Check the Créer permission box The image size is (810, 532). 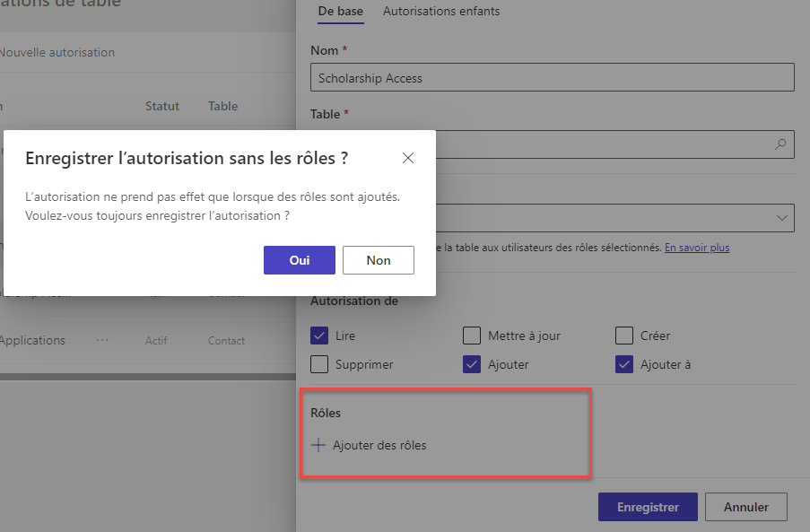[623, 335]
